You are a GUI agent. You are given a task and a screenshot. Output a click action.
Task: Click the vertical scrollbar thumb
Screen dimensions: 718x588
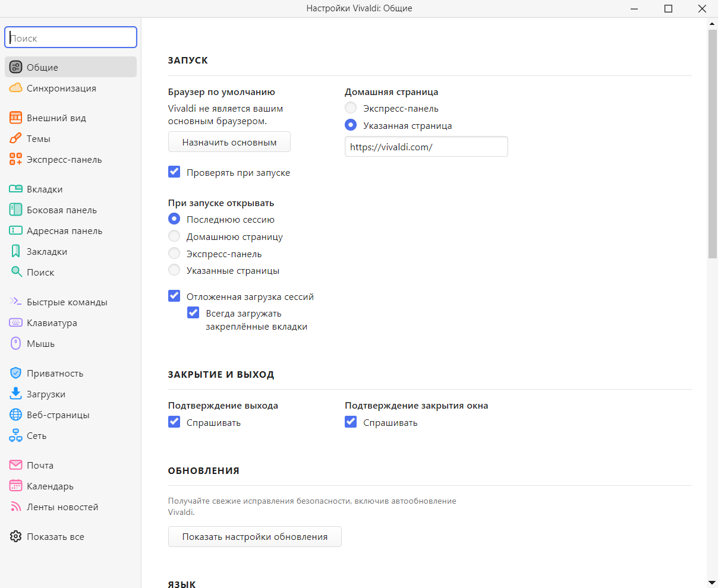pos(712,144)
